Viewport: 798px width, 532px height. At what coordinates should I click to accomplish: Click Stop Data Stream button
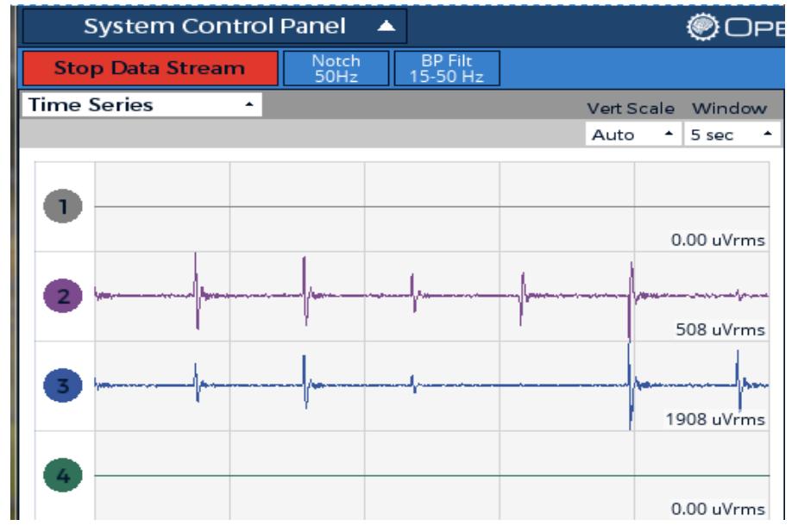tap(150, 68)
